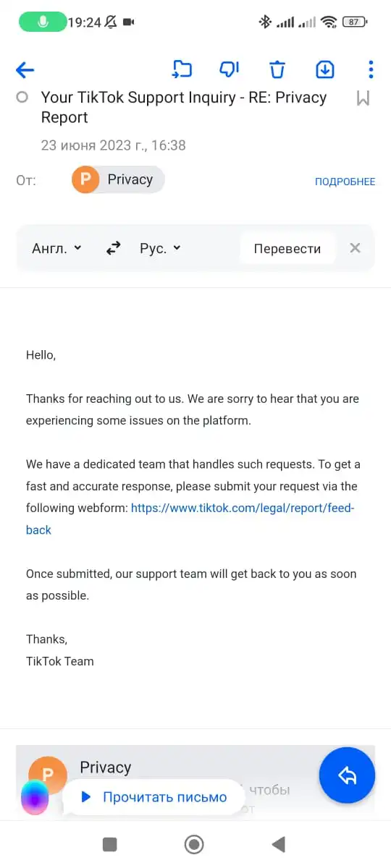
Task: Open the gradient assistant orb icon
Action: coord(35,797)
